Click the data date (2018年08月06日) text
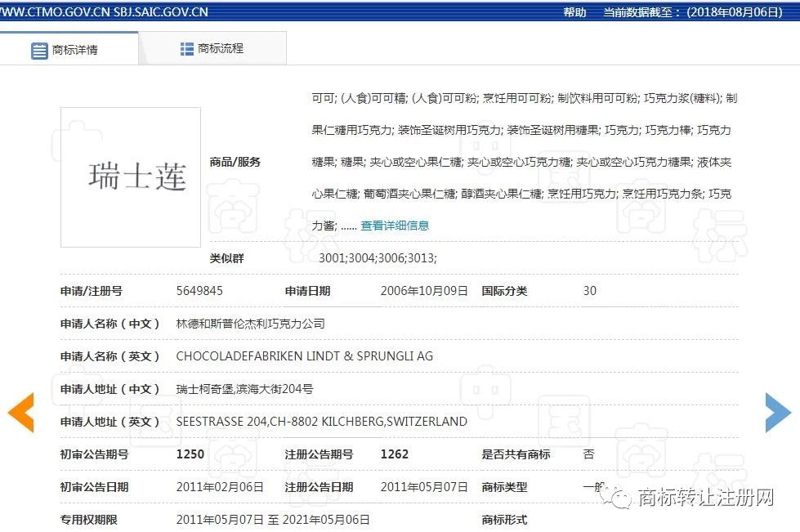This screenshot has height=532, width=800. click(735, 11)
